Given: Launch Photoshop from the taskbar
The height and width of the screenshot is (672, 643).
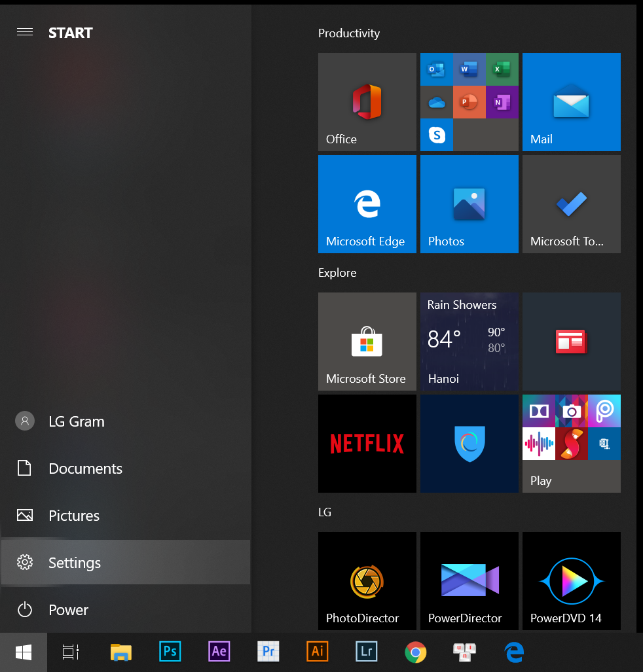Looking at the screenshot, I should click(x=170, y=652).
